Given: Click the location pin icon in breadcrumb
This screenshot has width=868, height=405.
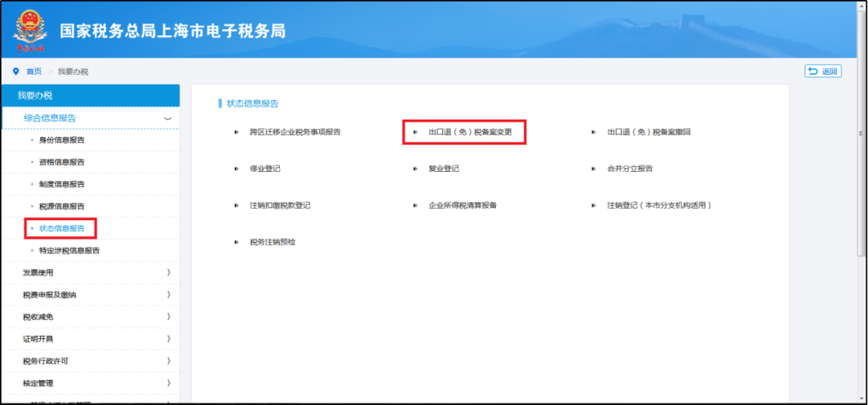Looking at the screenshot, I should 16,72.
